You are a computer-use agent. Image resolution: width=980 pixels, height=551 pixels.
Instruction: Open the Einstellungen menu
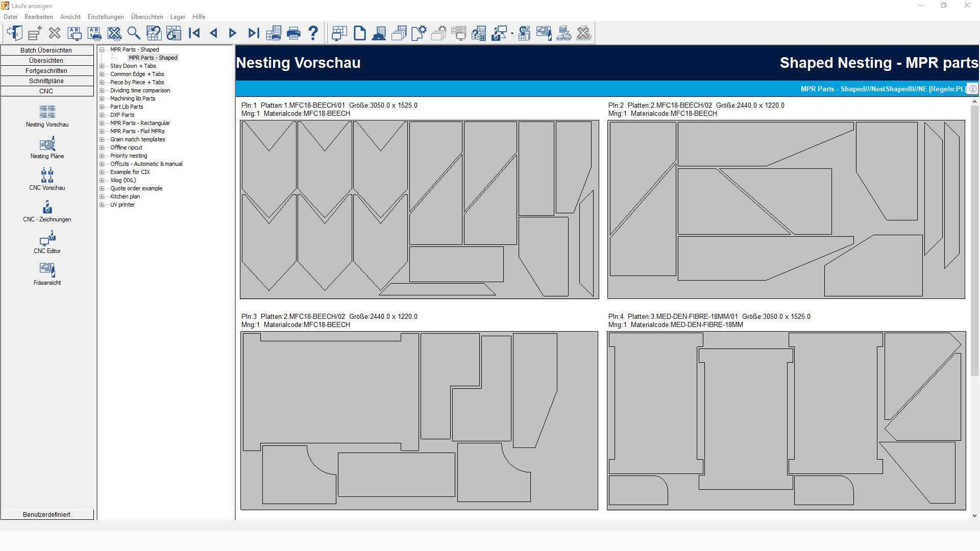coord(106,17)
